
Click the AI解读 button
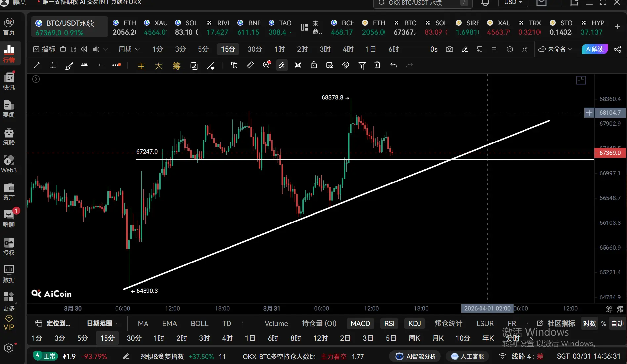pyautogui.click(x=595, y=49)
